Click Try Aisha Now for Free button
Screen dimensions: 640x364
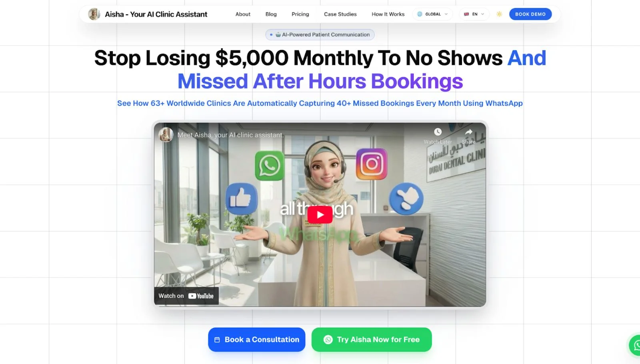click(x=372, y=340)
